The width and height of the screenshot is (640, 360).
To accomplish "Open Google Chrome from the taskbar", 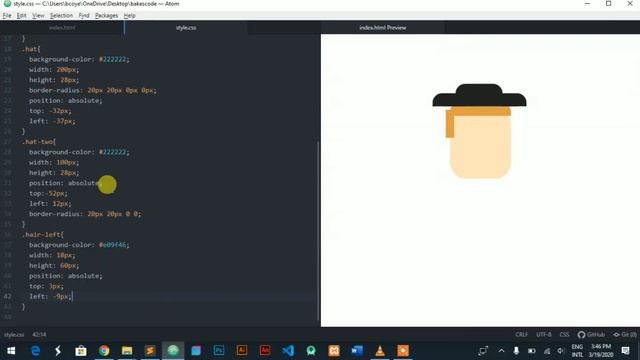I will (104, 351).
